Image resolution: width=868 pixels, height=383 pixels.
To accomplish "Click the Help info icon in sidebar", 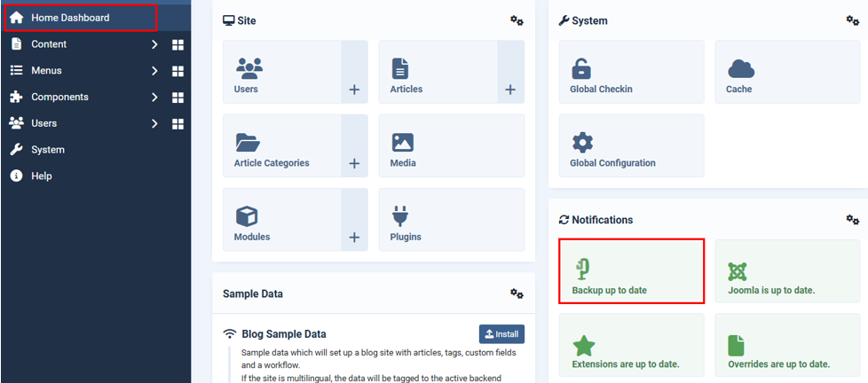I will (17, 176).
